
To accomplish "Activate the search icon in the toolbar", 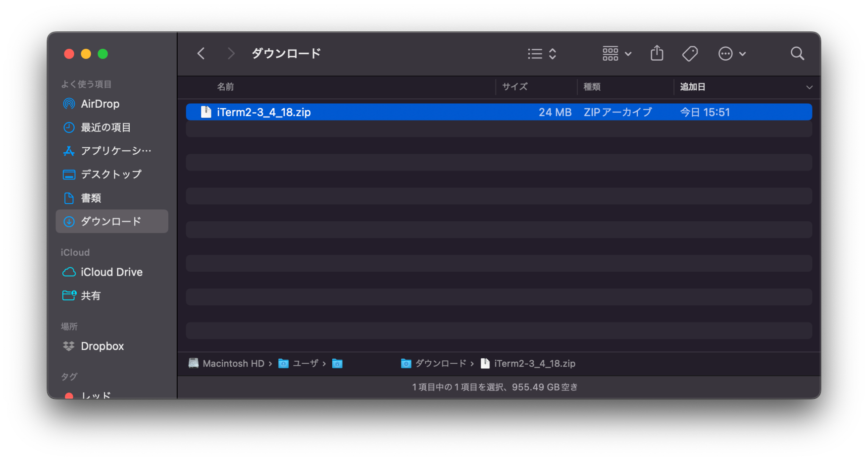I will pyautogui.click(x=797, y=53).
